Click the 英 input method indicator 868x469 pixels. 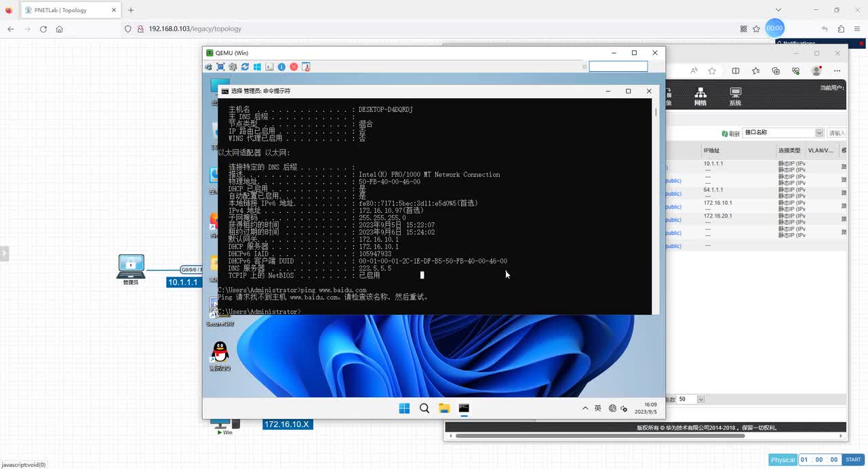point(597,408)
